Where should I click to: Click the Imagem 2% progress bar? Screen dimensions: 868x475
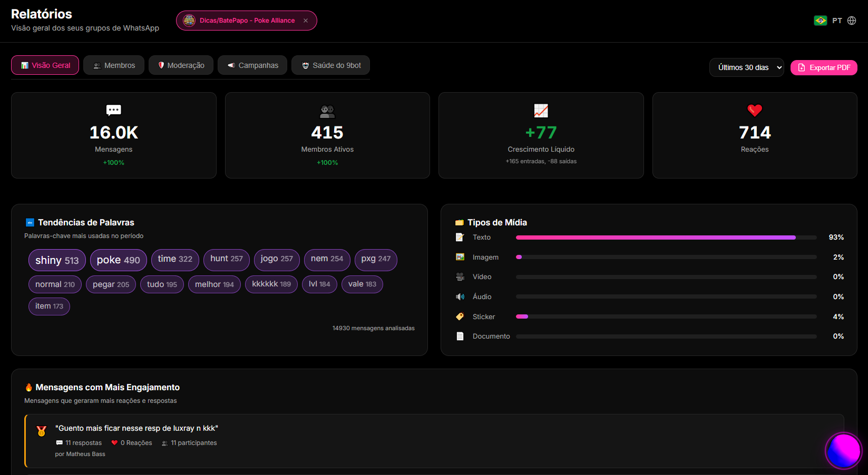666,257
